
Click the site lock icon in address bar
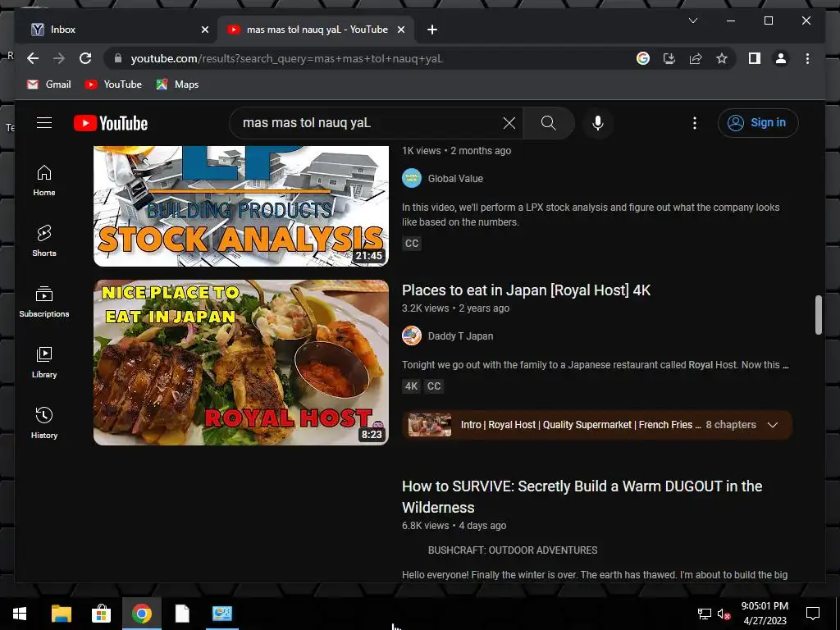coord(118,58)
